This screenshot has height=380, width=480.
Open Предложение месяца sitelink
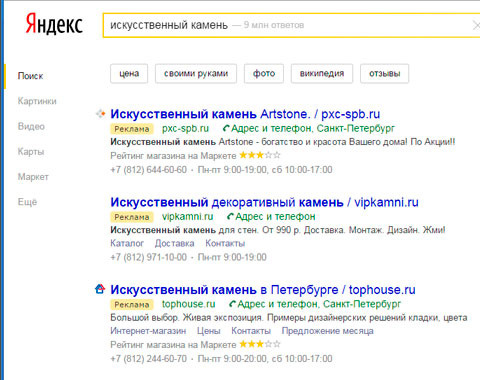327,331
